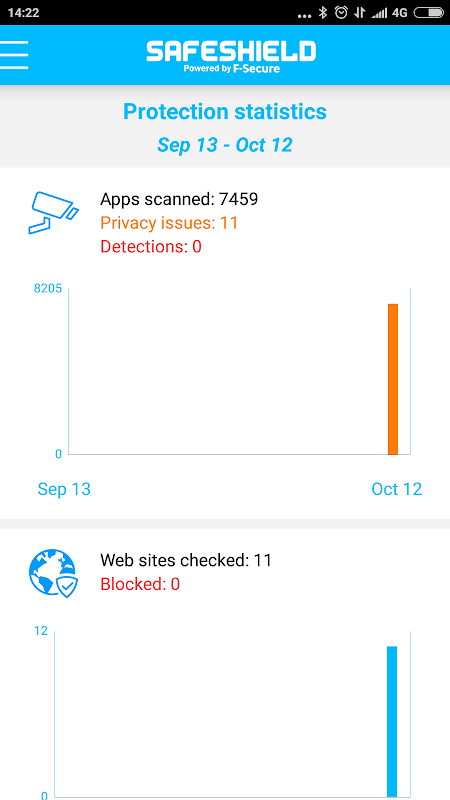
Task: Tap the SAFESHIELD logo in header
Action: [x=231, y=57]
